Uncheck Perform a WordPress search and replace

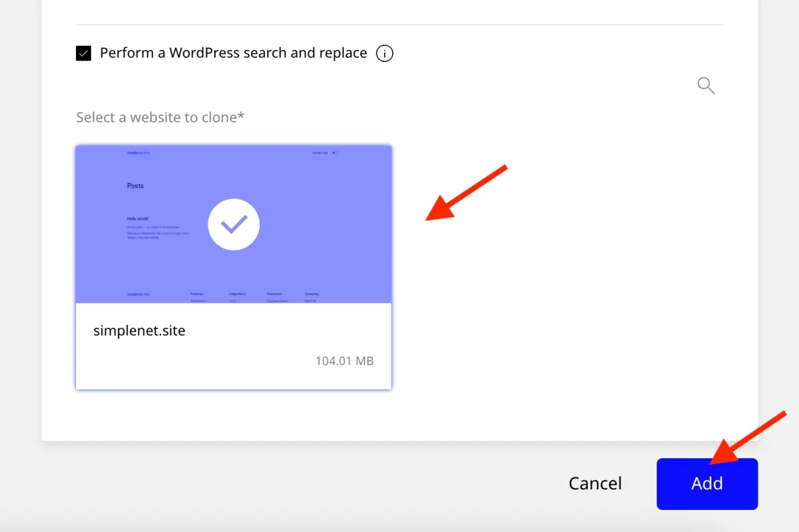[x=83, y=52]
